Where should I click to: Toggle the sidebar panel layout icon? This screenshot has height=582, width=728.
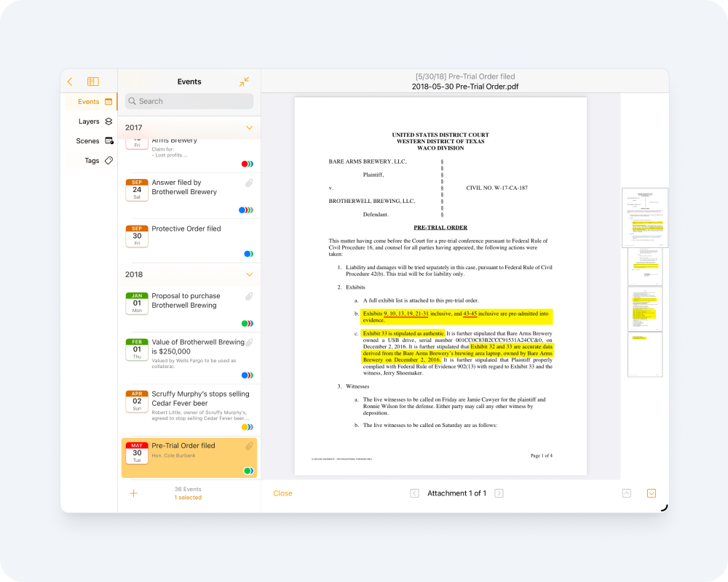(x=93, y=81)
